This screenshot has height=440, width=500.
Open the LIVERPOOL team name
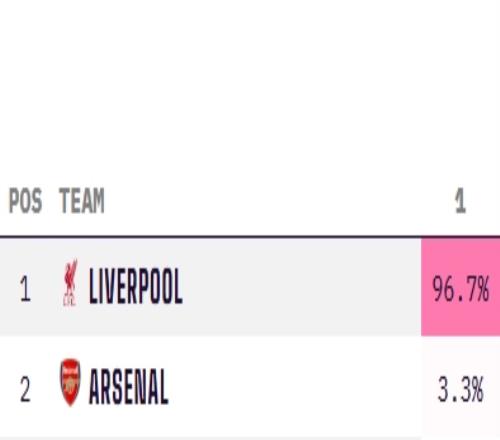click(x=135, y=287)
